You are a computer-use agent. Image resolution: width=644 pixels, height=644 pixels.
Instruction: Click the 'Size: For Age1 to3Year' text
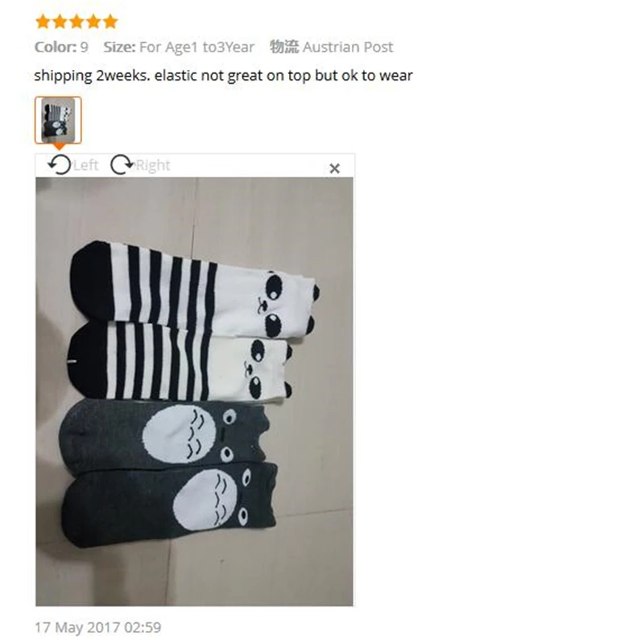pos(179,47)
